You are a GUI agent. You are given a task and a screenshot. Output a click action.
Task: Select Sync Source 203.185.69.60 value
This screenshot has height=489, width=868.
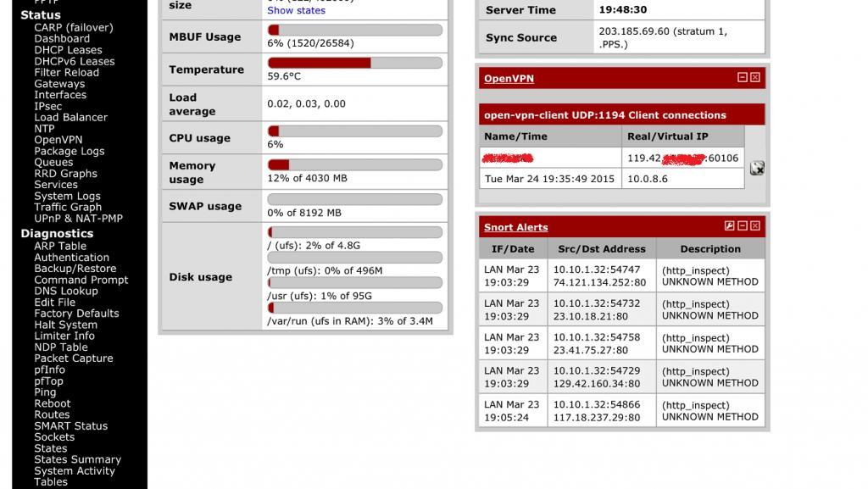663,37
